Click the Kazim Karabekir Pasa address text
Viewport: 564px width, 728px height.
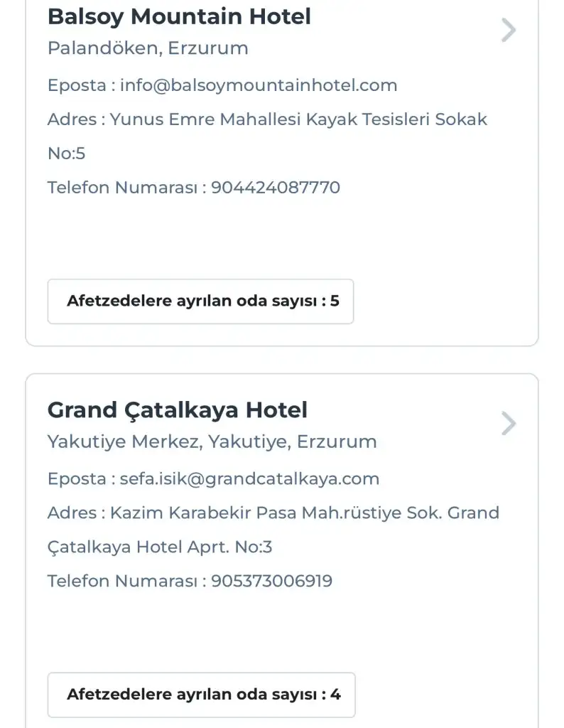click(305, 513)
